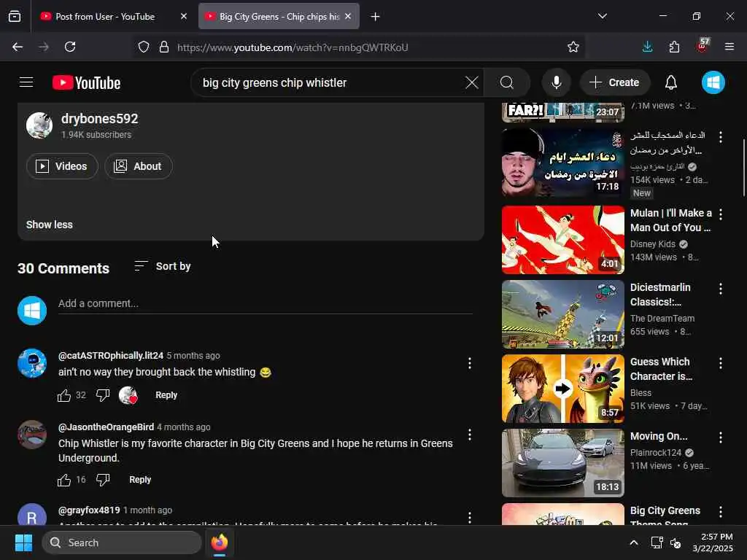
Task: Click the Firefox address bar URL
Action: coord(293,47)
